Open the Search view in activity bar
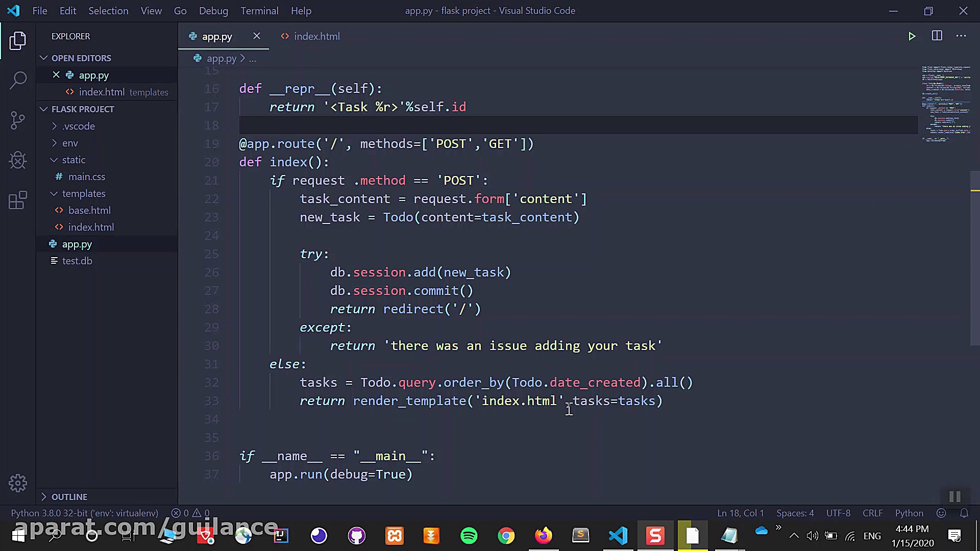Viewport: 980px width, 551px height. tap(18, 81)
